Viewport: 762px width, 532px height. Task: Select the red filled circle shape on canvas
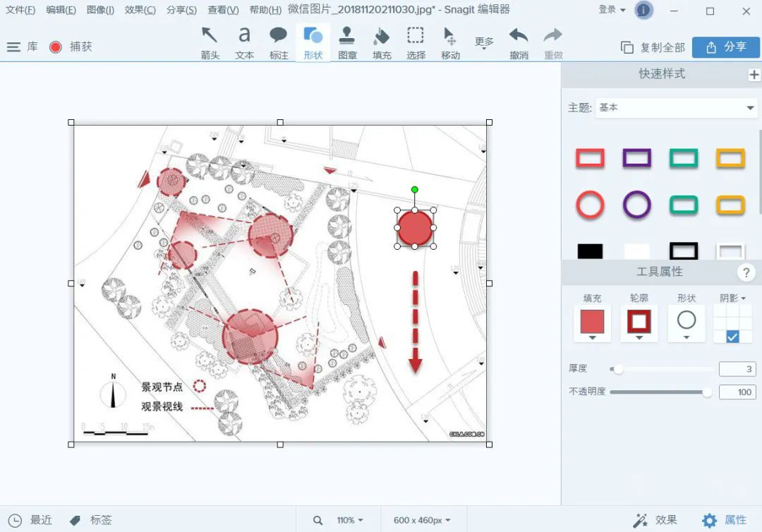[416, 229]
